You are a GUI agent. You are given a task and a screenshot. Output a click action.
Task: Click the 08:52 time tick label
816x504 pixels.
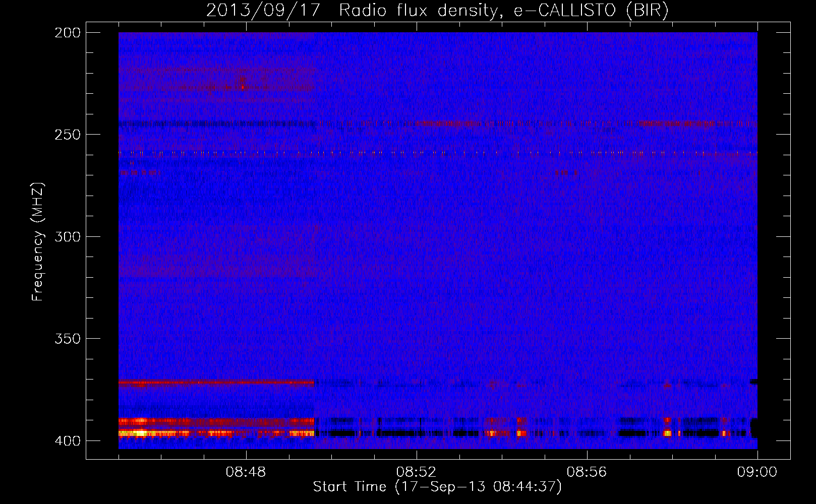pos(416,472)
